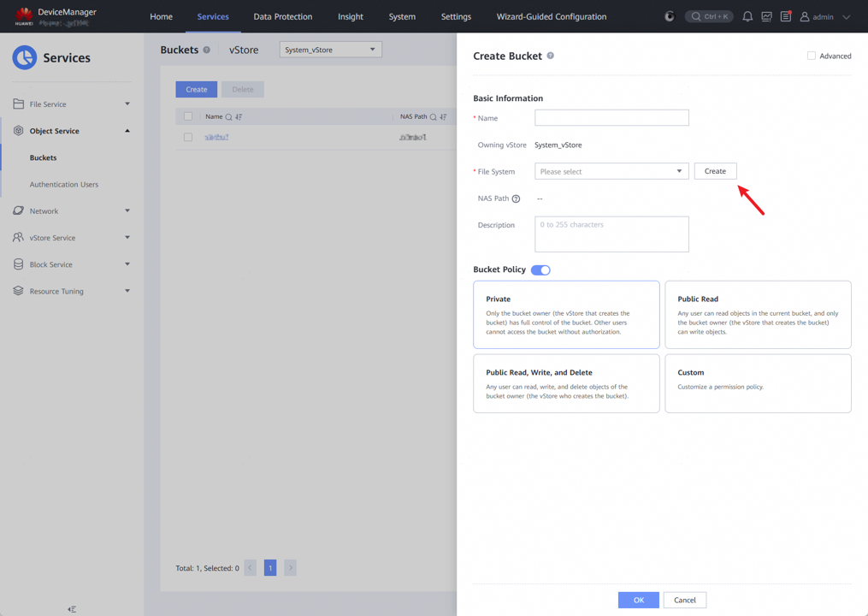
Task: Open the task list icon in header
Action: [786, 16]
